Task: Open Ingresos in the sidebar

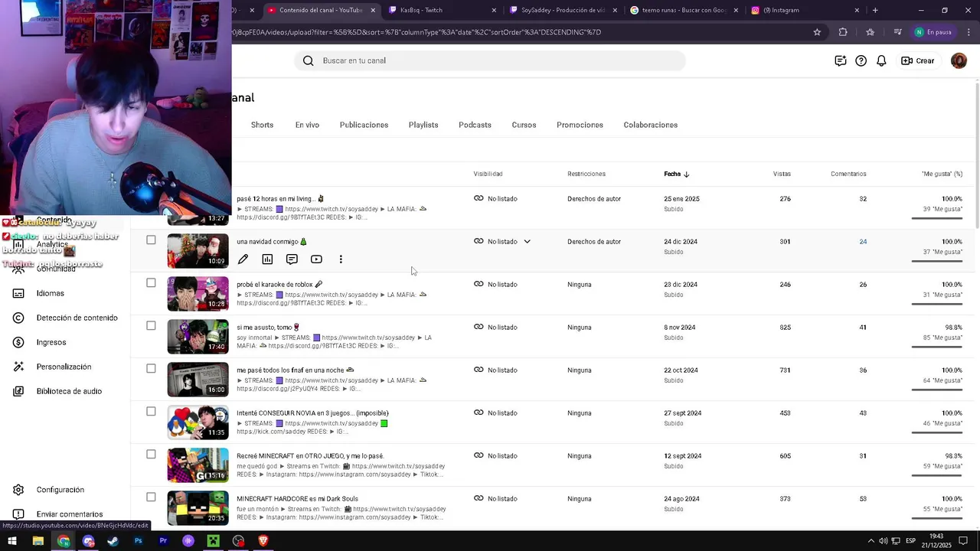Action: click(x=51, y=342)
